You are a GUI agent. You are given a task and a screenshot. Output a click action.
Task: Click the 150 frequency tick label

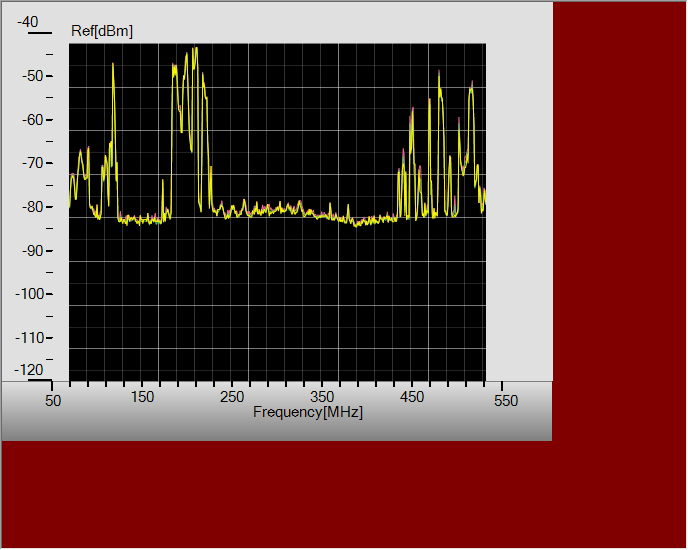(143, 397)
